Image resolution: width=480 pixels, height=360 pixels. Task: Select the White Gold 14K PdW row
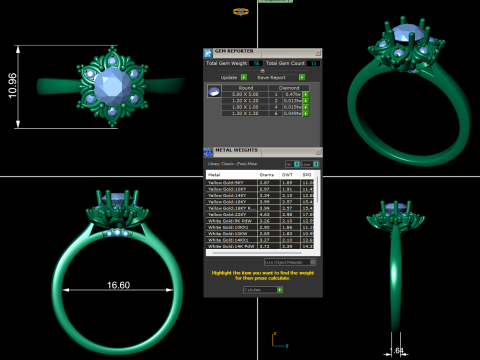click(x=260, y=246)
